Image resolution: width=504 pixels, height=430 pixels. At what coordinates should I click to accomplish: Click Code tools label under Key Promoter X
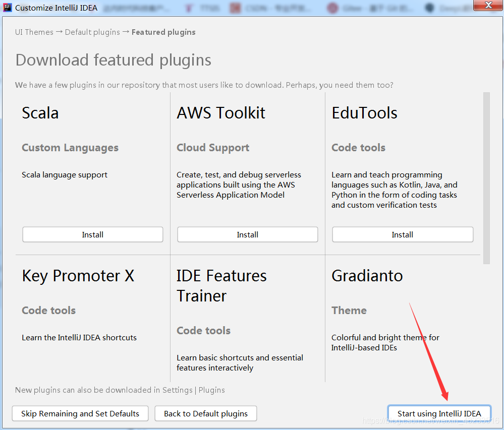(49, 310)
